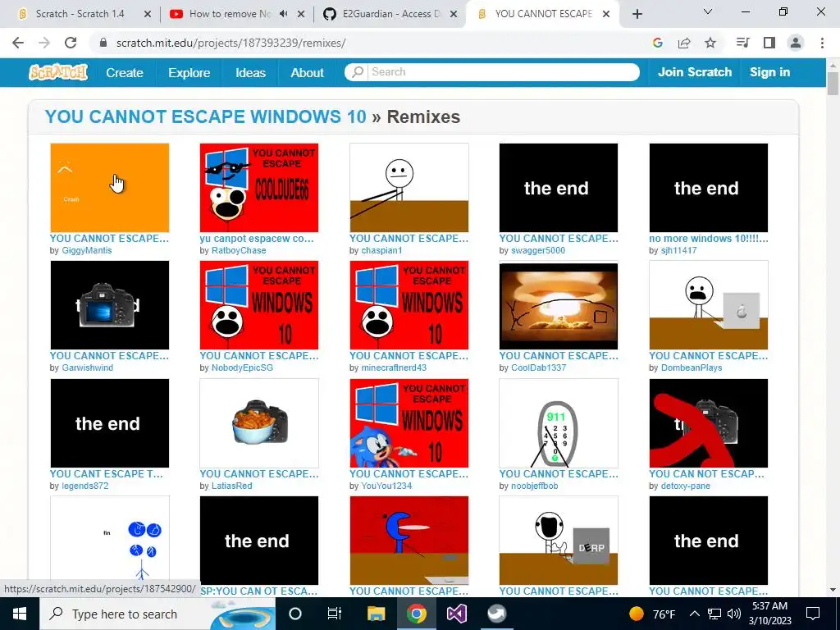840x630 pixels.
Task: Open project 'yu canpot espacew co...'
Action: pyautogui.click(x=257, y=239)
